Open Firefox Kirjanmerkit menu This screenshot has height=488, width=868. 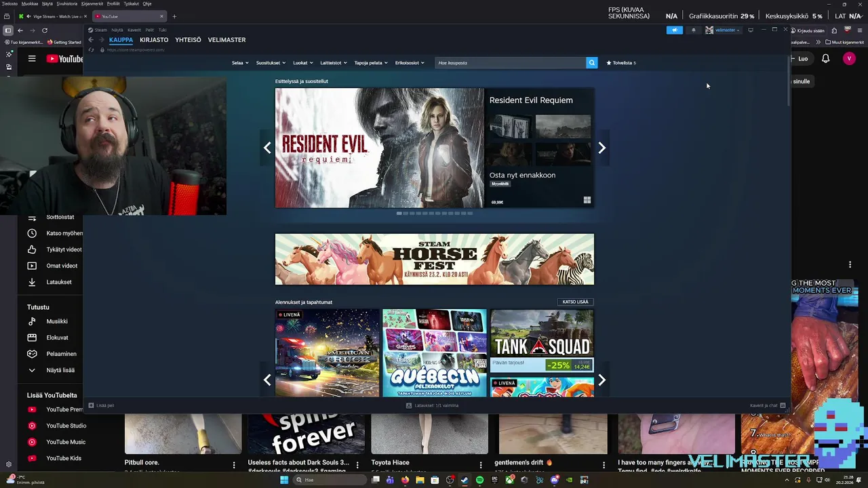[92, 3]
